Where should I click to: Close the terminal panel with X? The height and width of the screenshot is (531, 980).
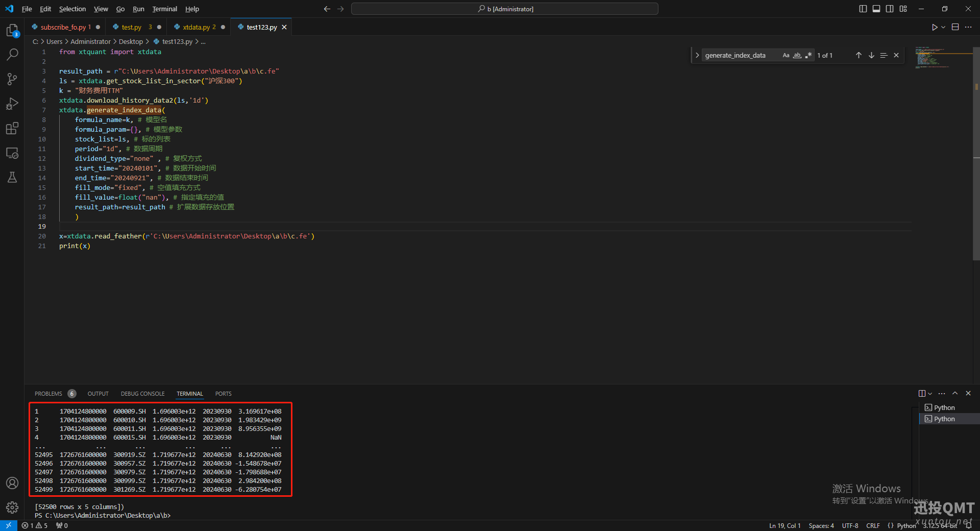[968, 393]
